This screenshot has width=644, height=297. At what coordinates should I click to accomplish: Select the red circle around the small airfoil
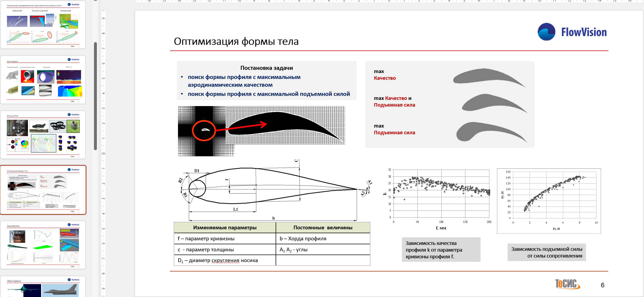204,131
